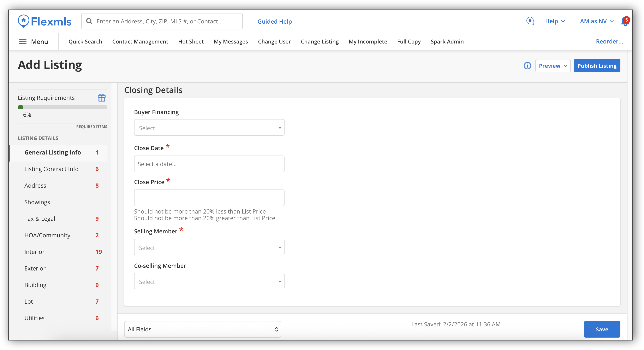The image size is (644, 350).
Task: Click the Closing Details heading
Action: click(153, 90)
